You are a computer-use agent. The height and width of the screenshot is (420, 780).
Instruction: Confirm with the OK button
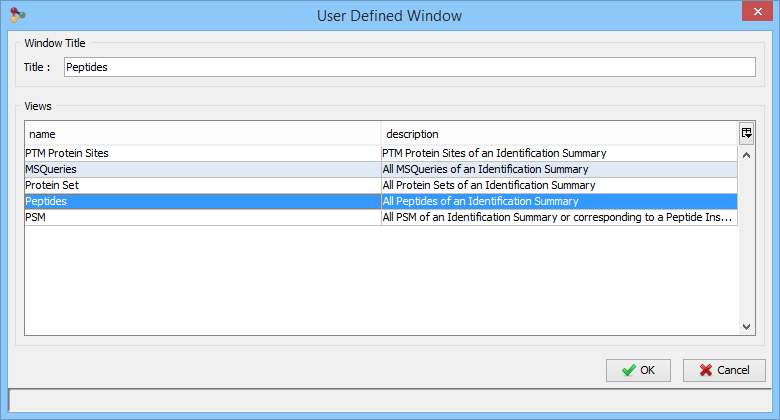click(x=638, y=370)
